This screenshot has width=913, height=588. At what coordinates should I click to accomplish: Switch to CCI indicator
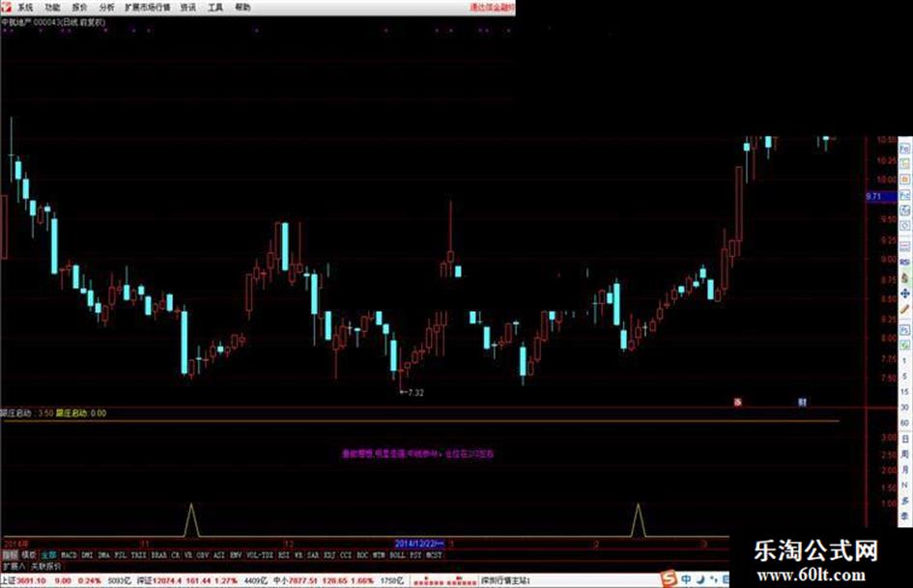click(x=346, y=555)
